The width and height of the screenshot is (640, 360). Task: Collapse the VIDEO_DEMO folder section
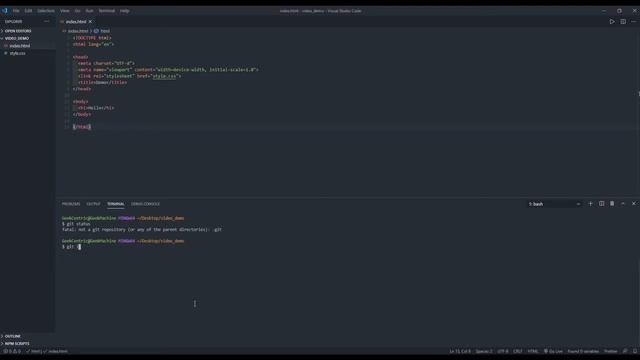[17, 38]
